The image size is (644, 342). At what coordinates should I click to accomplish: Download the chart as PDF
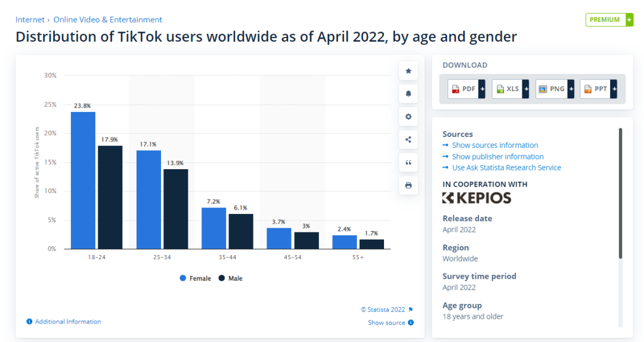466,89
